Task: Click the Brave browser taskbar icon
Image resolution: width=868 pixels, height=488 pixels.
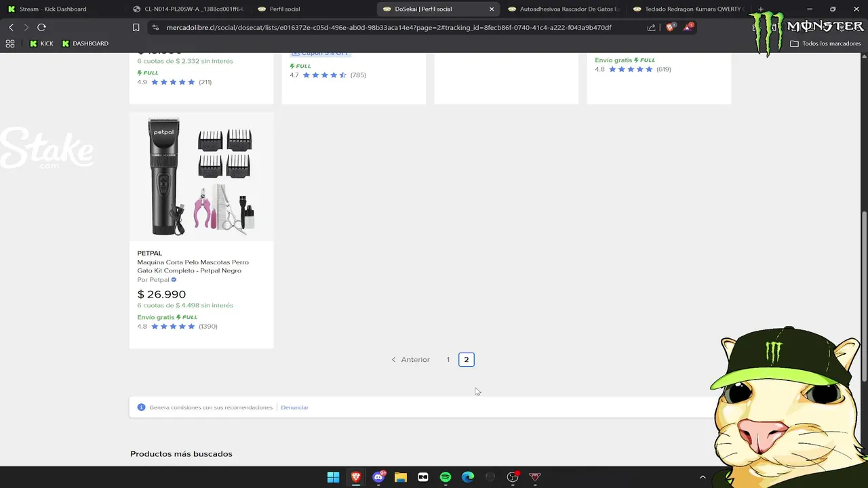Action: click(356, 477)
